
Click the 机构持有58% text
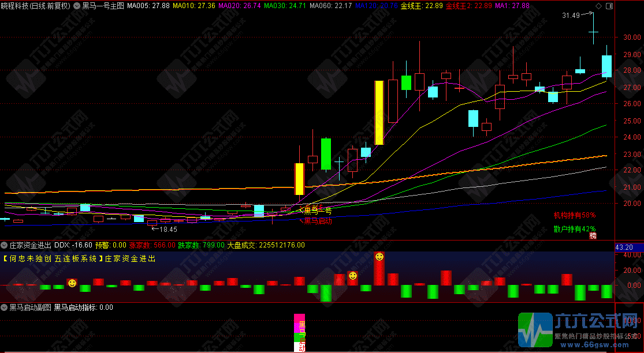(574, 215)
